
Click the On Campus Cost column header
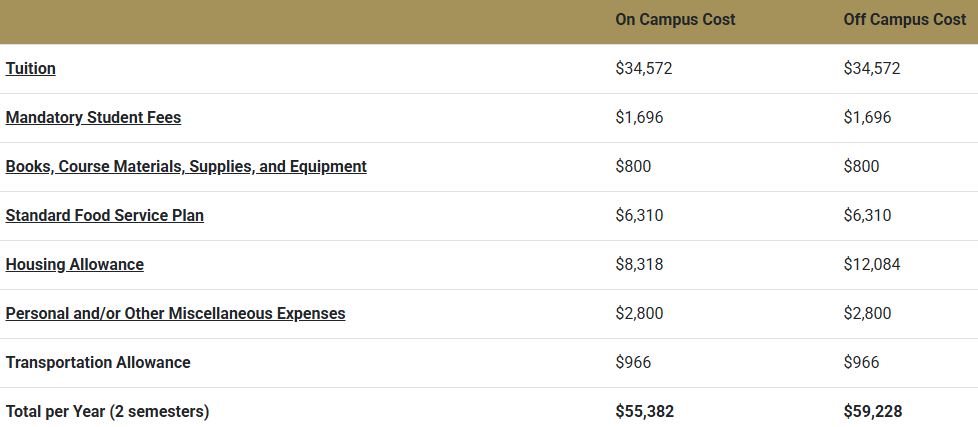[675, 20]
